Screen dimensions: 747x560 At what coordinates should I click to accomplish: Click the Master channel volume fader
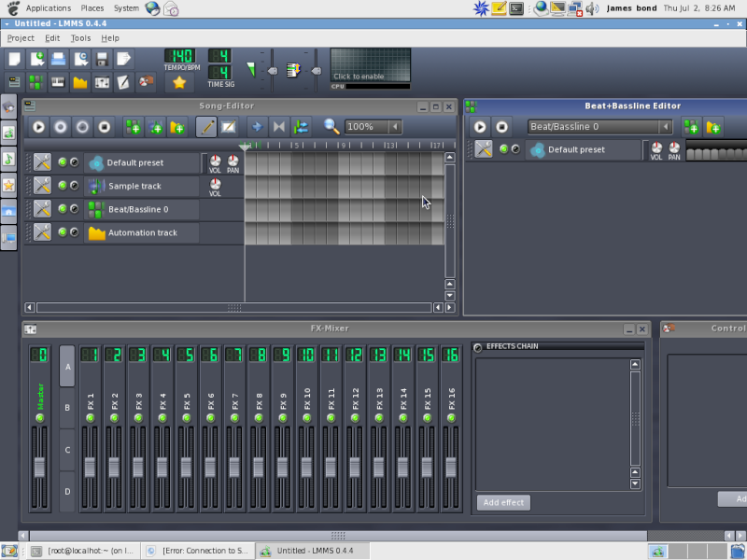click(39, 468)
